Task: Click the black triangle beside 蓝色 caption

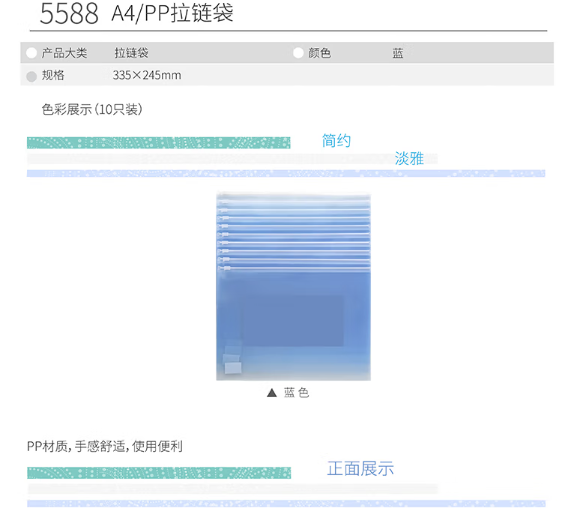Action: pyautogui.click(x=272, y=393)
